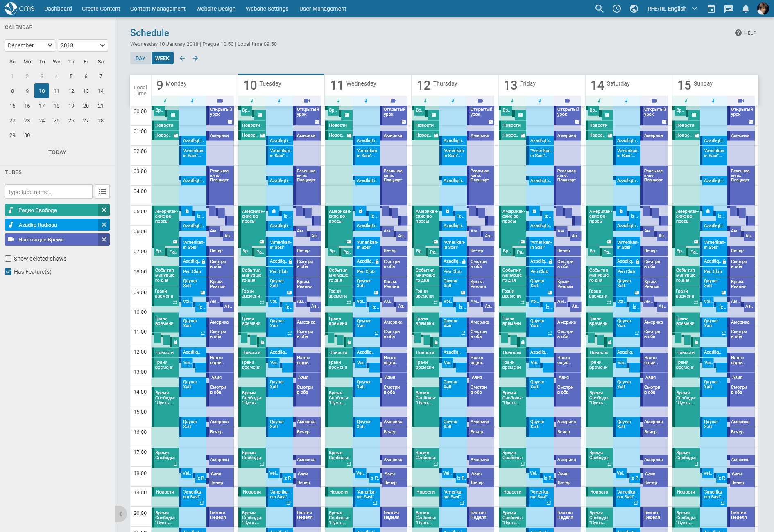Open the history clock icon

617,9
